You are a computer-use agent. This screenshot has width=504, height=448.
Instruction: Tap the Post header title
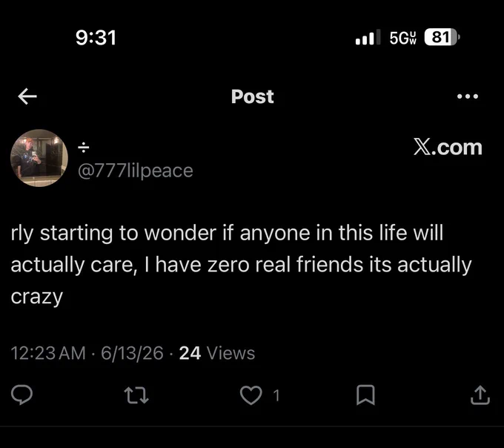click(x=252, y=96)
